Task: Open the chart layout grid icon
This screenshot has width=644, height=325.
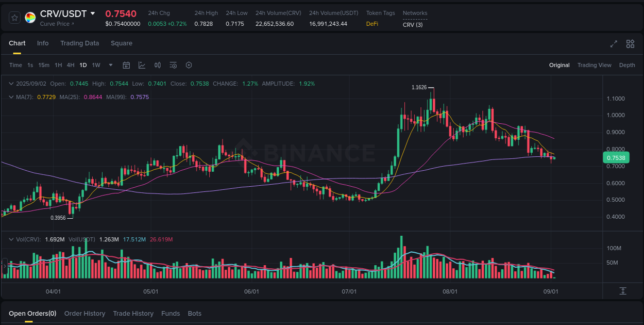Action: coord(630,44)
